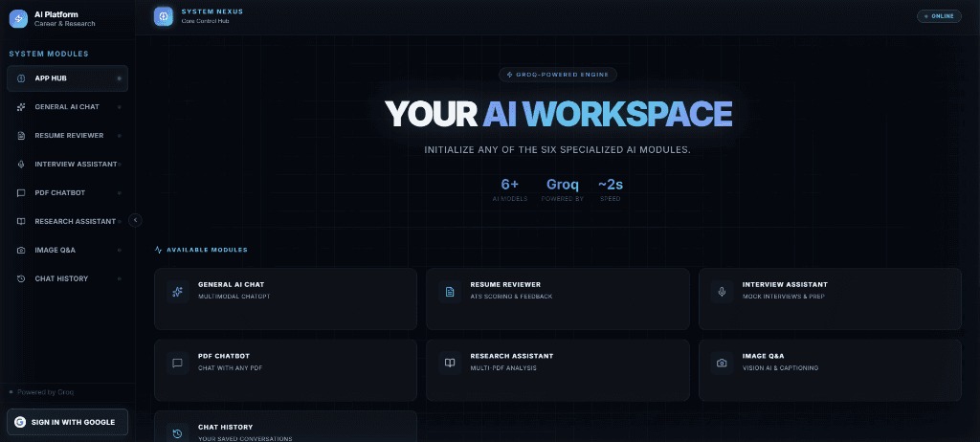Screen dimensions: 980x442
Task: Click the Resume Reviewer card document icon
Action: pyautogui.click(x=450, y=292)
